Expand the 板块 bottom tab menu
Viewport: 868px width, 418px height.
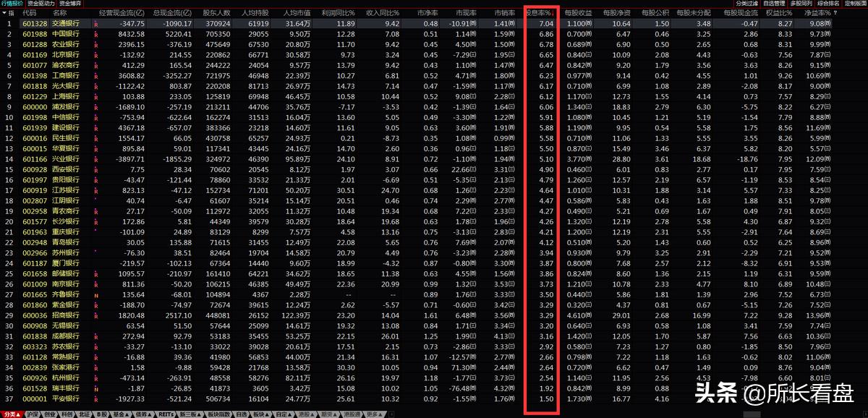261,414
